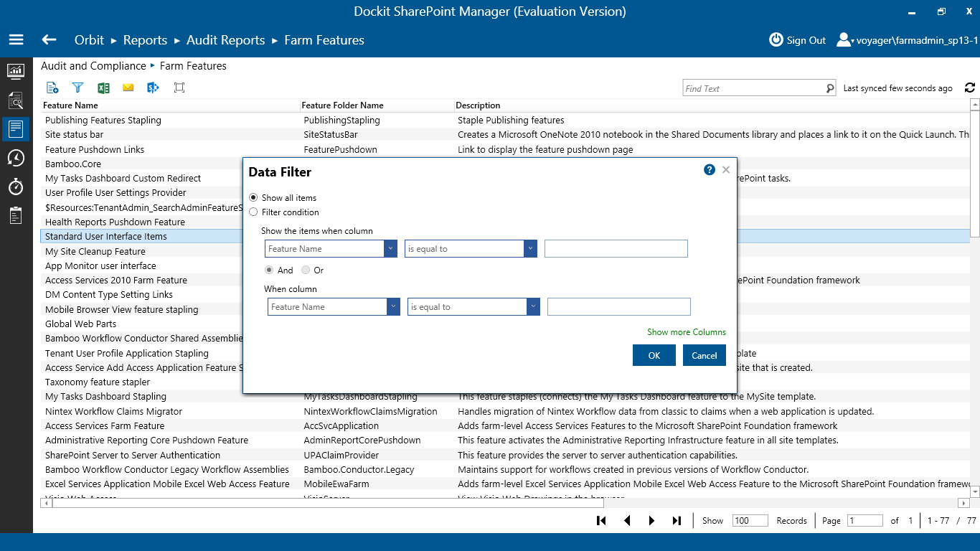Click the Sign Out power icon

(776, 39)
